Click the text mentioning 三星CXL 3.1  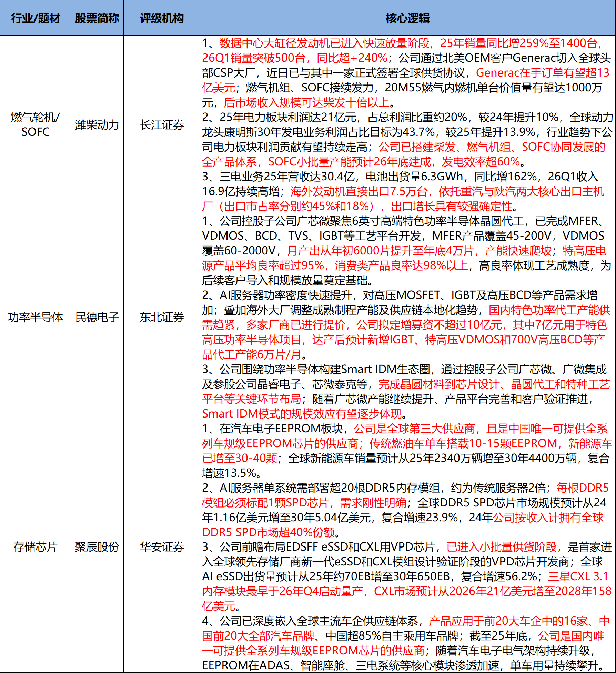[578, 576]
